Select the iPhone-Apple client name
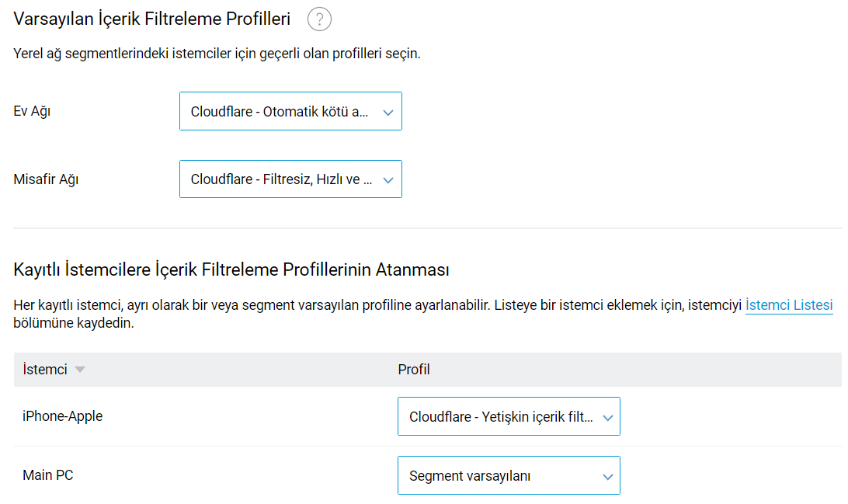 tap(63, 416)
